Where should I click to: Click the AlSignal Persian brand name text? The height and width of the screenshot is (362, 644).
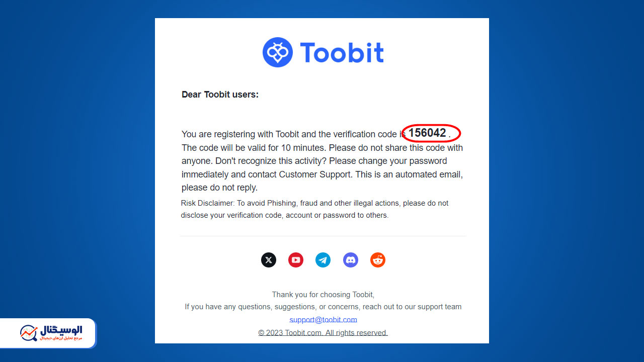61,330
